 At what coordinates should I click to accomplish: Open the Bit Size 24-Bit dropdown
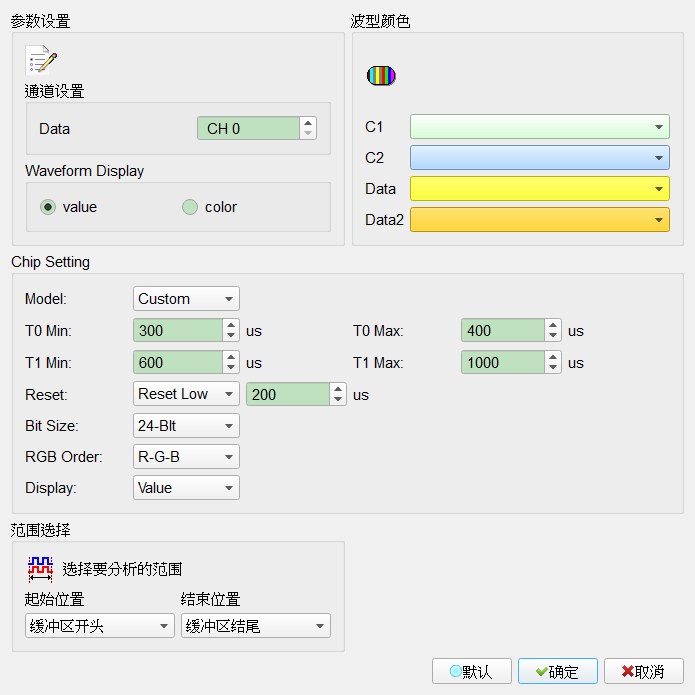click(186, 426)
